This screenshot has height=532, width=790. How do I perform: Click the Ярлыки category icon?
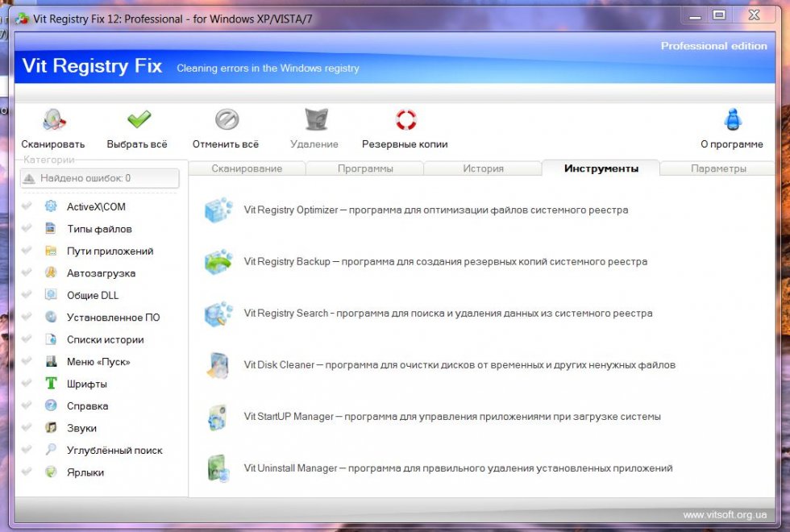click(51, 472)
